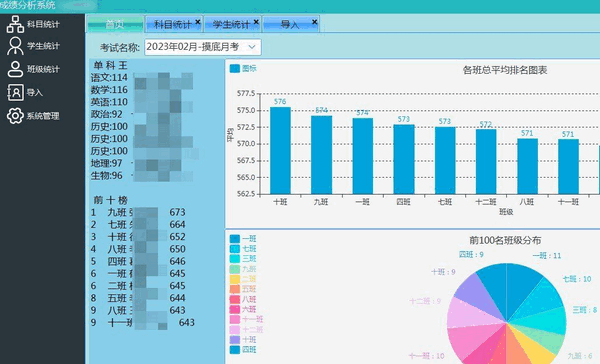600x364 pixels.
Task: Click the 十班 legend label in pie chart
Action: (x=249, y=340)
